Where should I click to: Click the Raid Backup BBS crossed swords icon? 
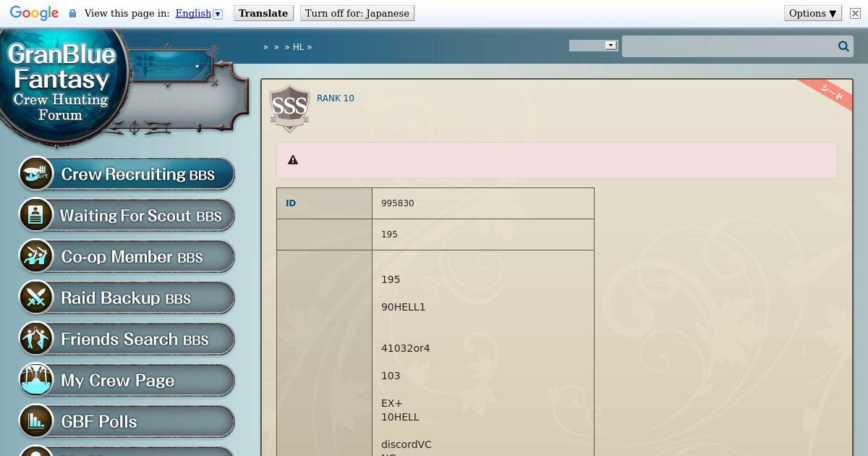click(x=36, y=297)
